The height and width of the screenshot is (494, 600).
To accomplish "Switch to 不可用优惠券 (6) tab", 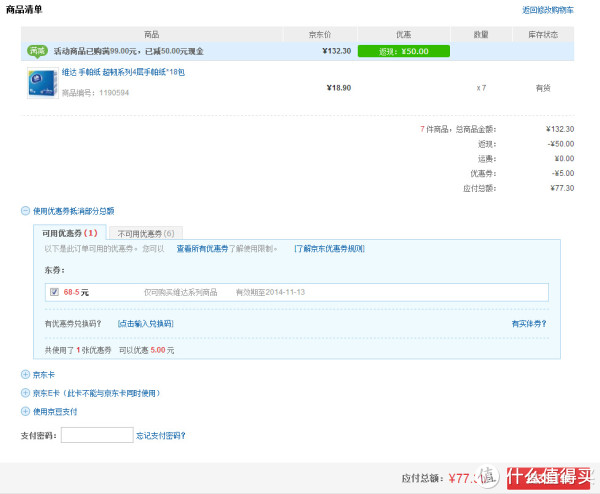I will (146, 234).
